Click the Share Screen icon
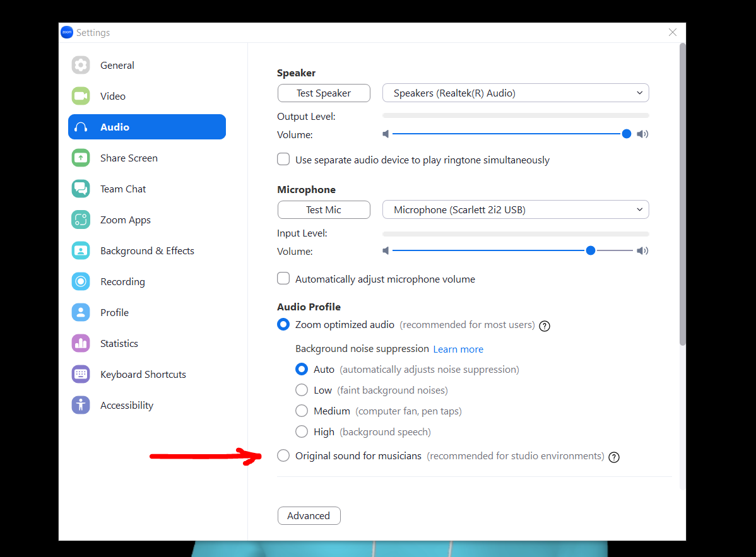Image resolution: width=756 pixels, height=557 pixels. coord(81,158)
